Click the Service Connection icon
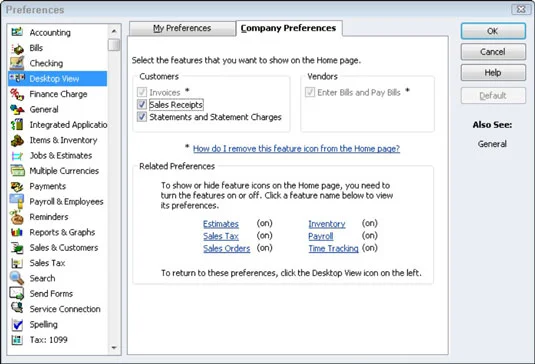This screenshot has width=535, height=364. (x=17, y=308)
